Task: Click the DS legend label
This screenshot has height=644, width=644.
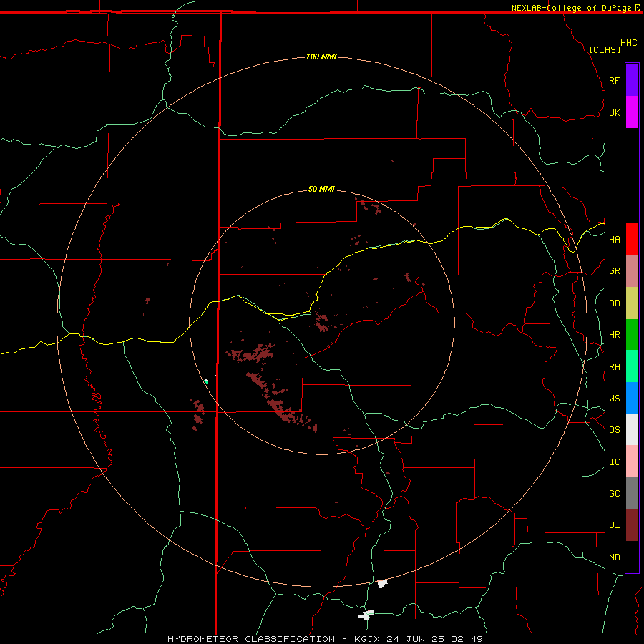Action: point(614,429)
